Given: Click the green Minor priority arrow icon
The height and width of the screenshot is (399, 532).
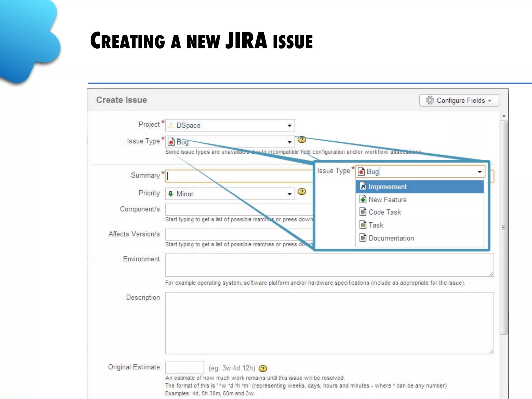Looking at the screenshot, I should pyautogui.click(x=171, y=194).
